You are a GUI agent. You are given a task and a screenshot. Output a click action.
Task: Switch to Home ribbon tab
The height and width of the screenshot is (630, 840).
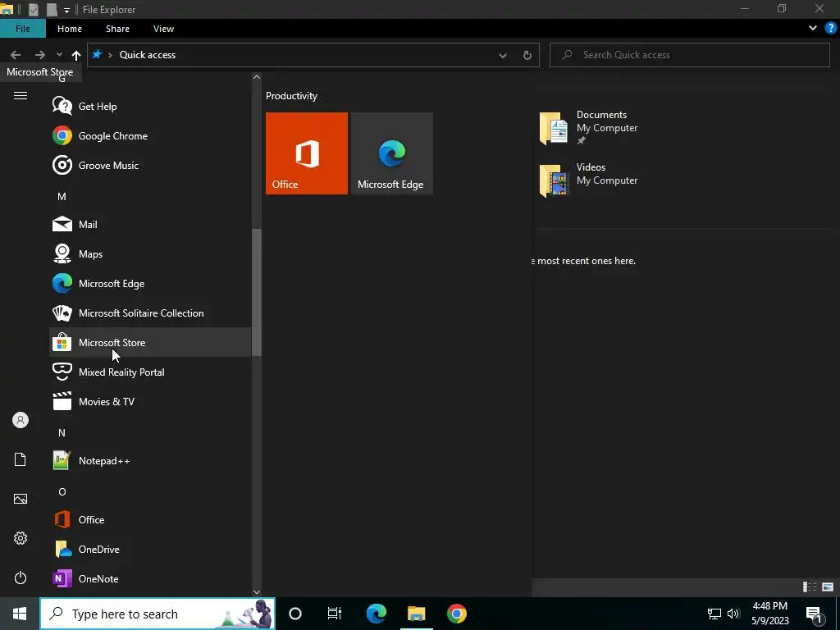tap(70, 29)
